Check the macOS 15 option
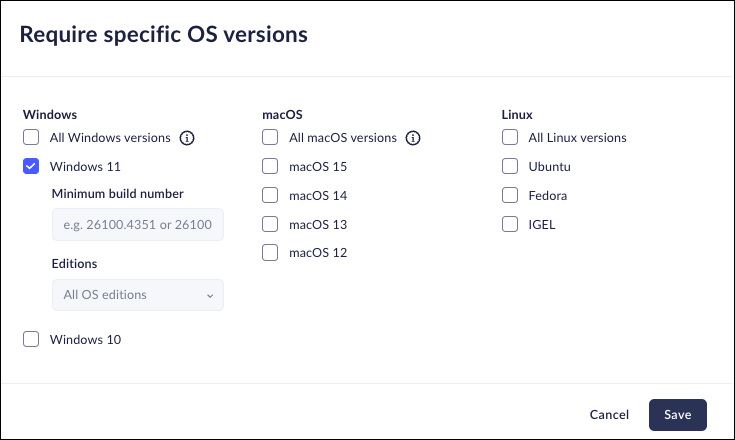Viewport: 735px width, 440px height. point(270,166)
